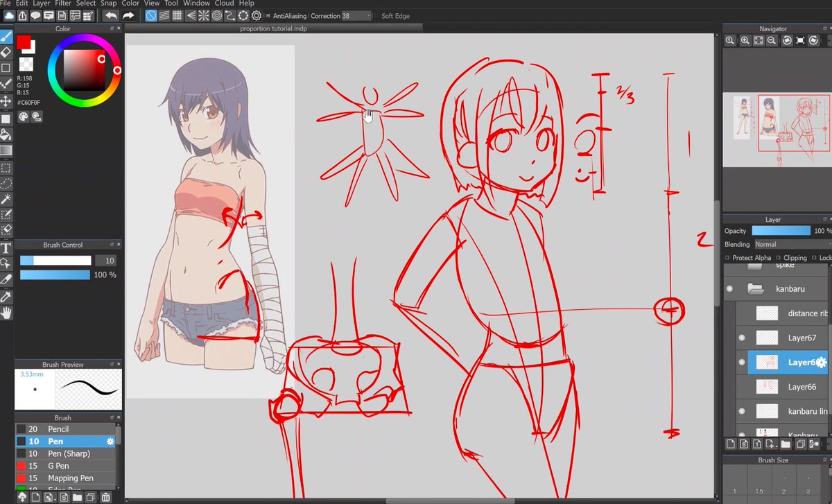This screenshot has height=504, width=832.
Task: Open the Filter menu
Action: point(63,3)
